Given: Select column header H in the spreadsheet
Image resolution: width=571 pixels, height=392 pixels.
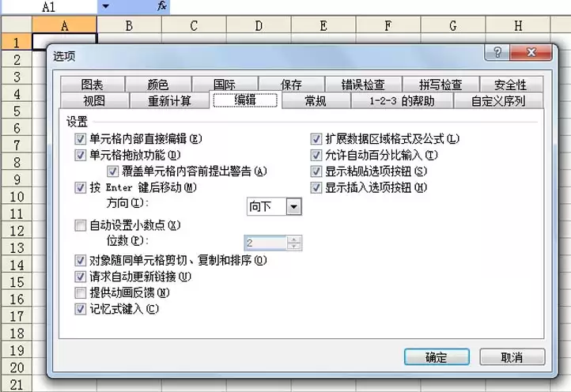Looking at the screenshot, I should pos(518,26).
